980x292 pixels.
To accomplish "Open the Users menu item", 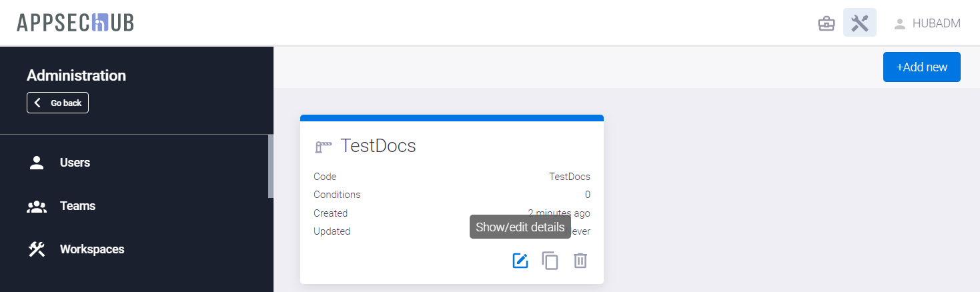I will (75, 163).
